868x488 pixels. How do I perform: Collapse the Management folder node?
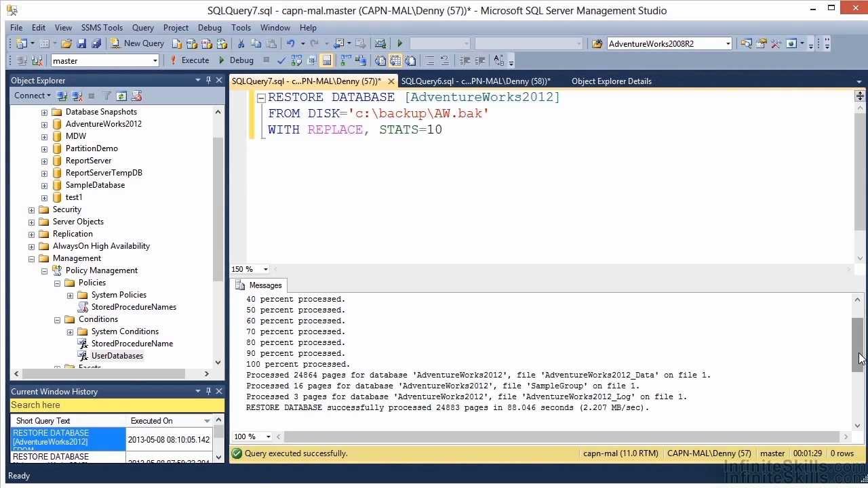coord(31,258)
